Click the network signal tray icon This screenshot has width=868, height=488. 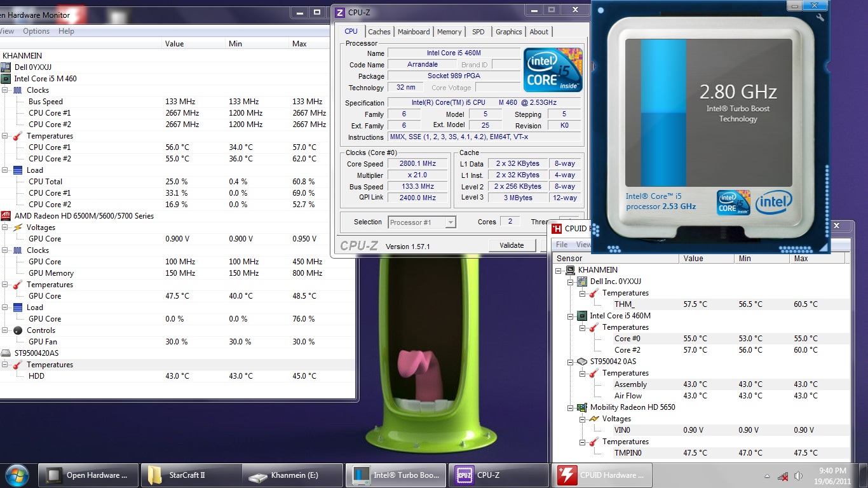pos(783,476)
